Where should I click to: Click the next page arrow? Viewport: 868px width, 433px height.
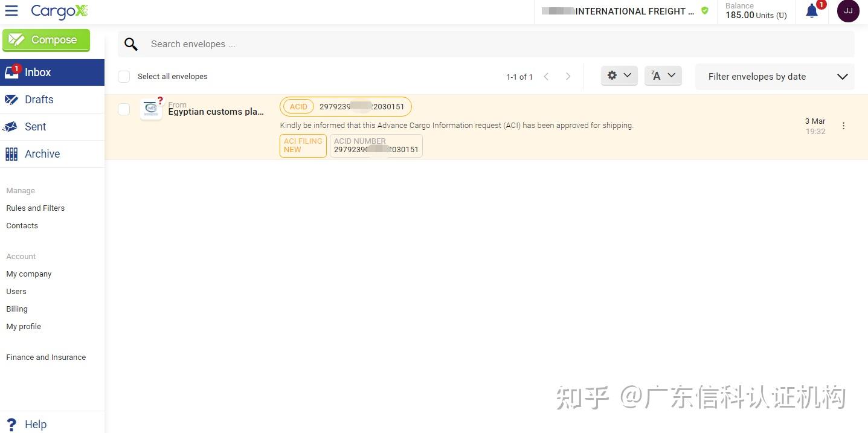[x=568, y=76]
